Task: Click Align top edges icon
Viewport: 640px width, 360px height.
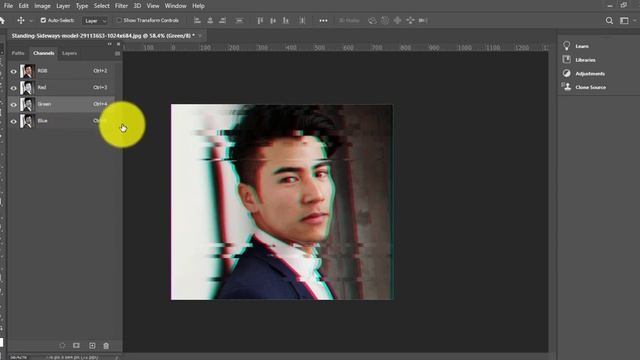Action: (260, 20)
